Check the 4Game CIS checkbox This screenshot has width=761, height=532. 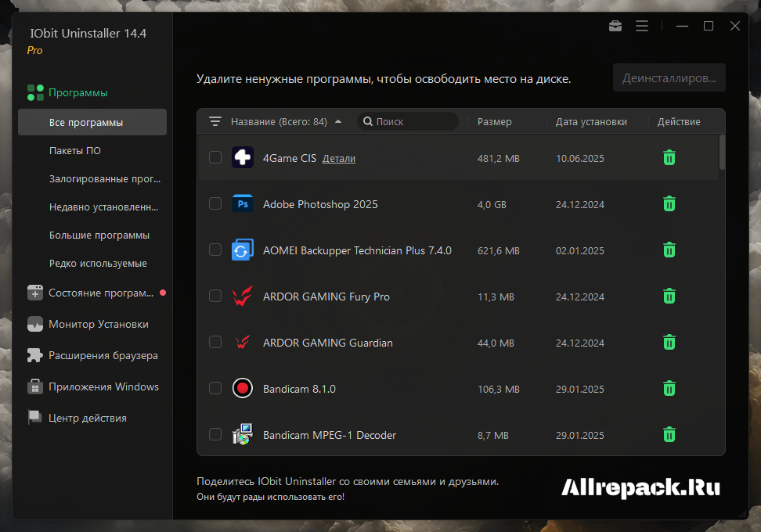(x=215, y=157)
